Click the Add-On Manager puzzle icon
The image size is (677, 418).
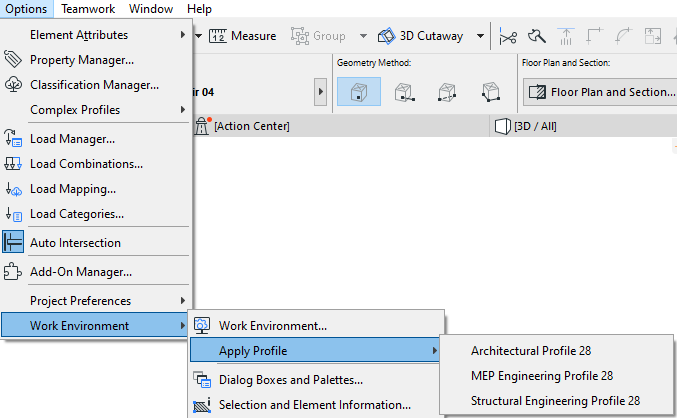click(x=13, y=272)
